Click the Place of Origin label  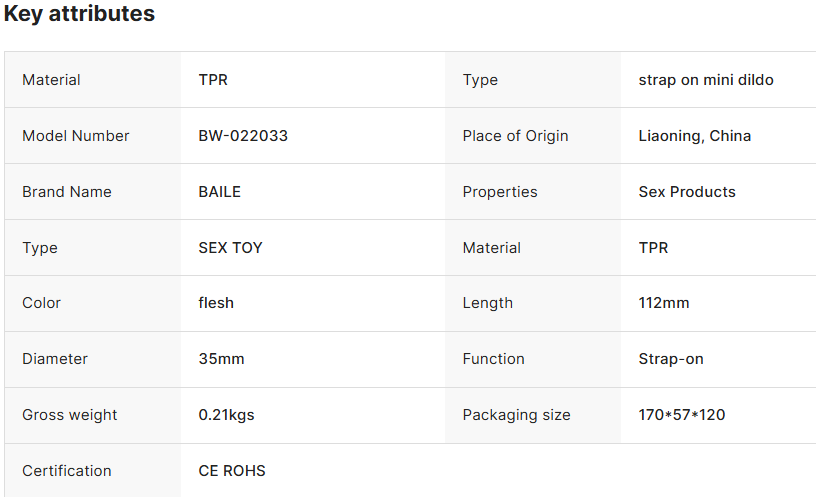pyautogui.click(x=515, y=136)
